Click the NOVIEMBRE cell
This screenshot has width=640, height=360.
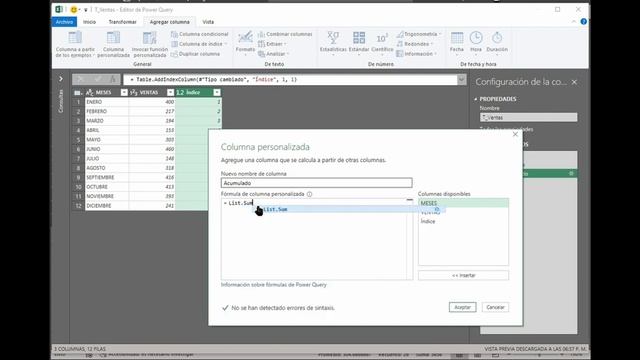(x=107, y=196)
